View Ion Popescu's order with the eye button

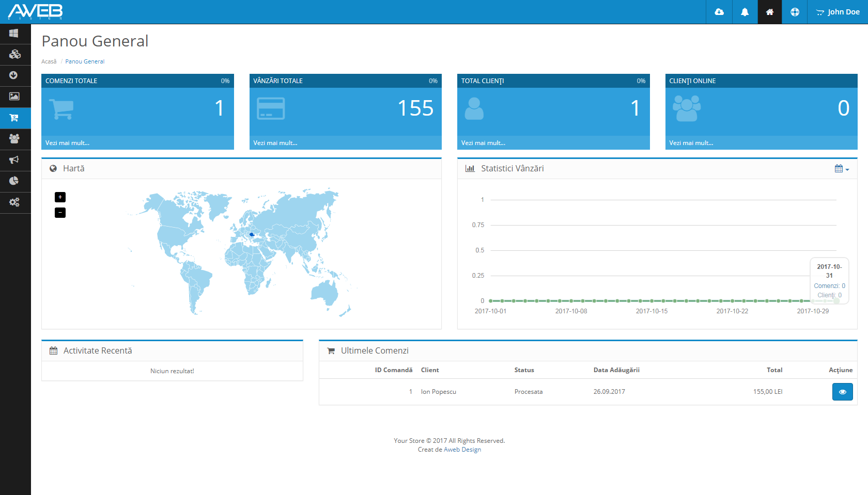(842, 392)
